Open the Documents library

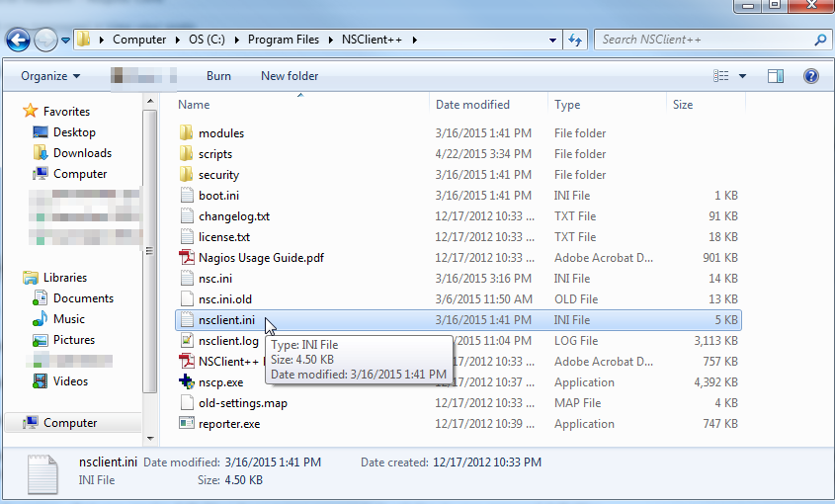[x=83, y=298]
